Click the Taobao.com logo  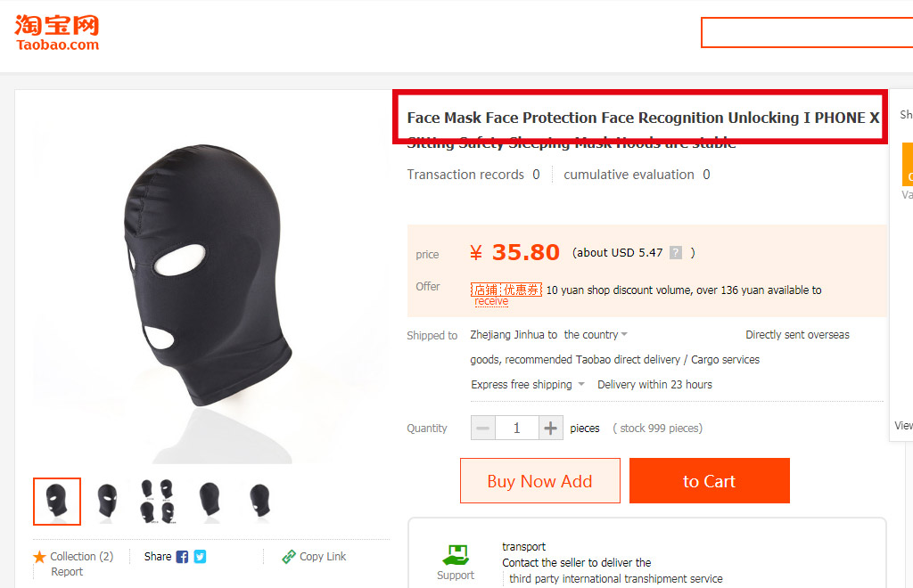click(57, 33)
